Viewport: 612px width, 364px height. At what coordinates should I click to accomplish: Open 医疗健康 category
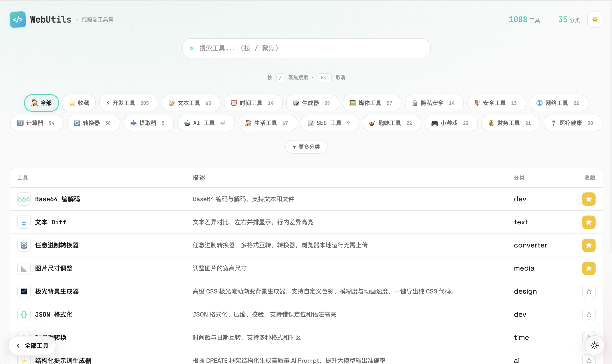tap(573, 123)
